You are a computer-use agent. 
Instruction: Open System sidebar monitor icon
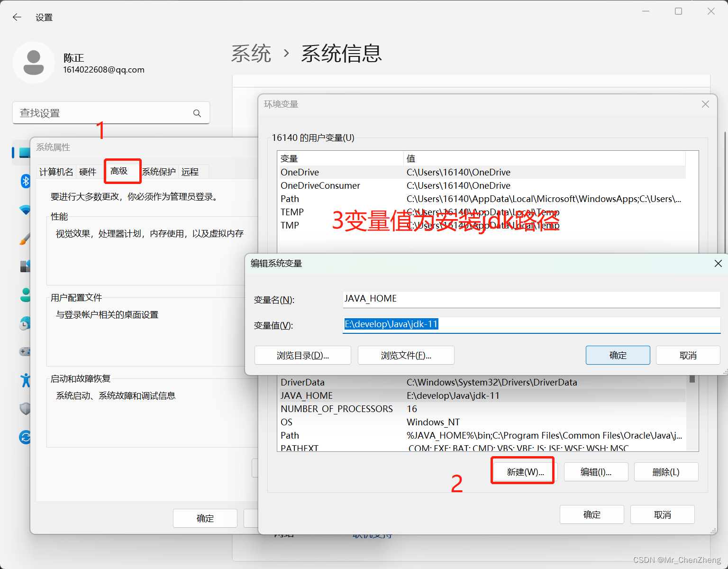click(x=25, y=153)
